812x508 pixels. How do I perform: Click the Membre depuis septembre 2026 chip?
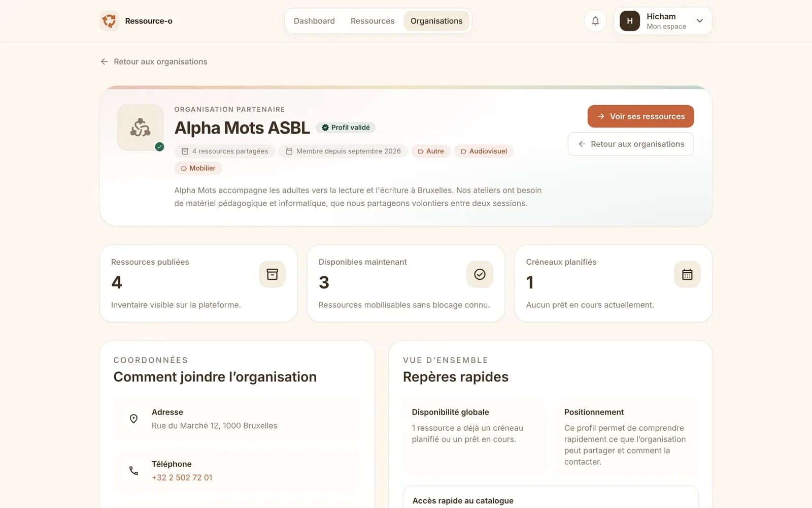point(343,151)
